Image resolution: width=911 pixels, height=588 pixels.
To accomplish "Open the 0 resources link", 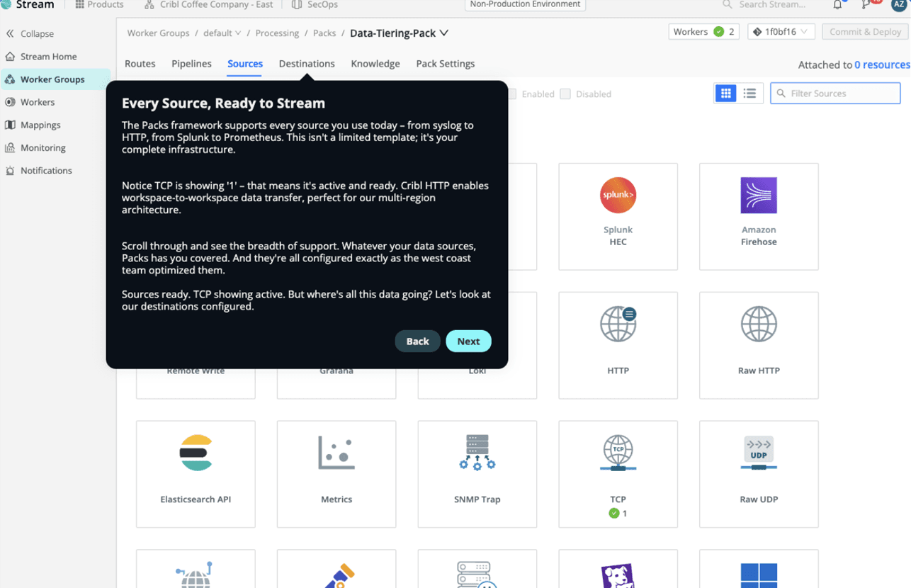I will [882, 64].
